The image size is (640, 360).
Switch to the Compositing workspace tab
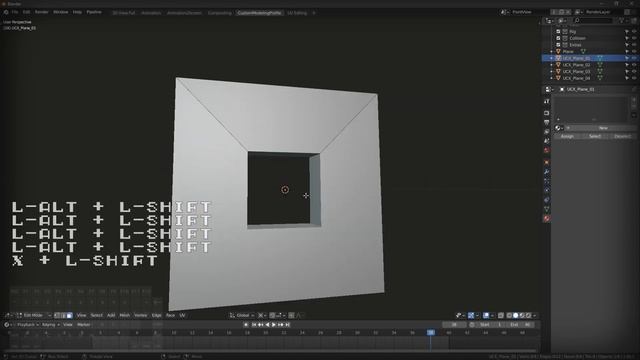pyautogui.click(x=219, y=13)
